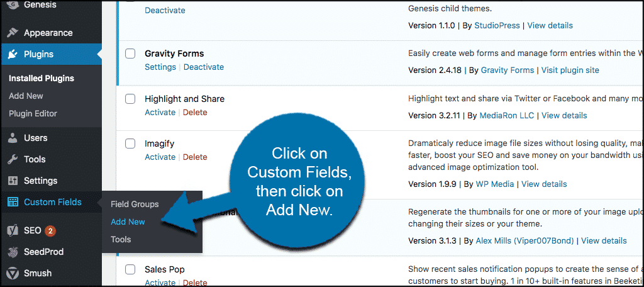Go to Installed Plugins submenu
644x287 pixels.
pos(42,78)
